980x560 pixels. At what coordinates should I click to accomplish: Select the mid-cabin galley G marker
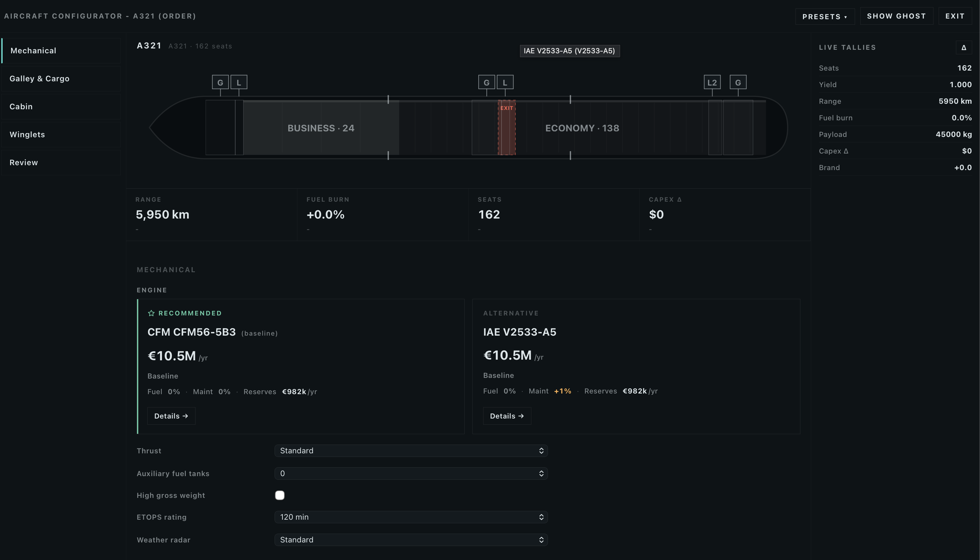pos(486,82)
